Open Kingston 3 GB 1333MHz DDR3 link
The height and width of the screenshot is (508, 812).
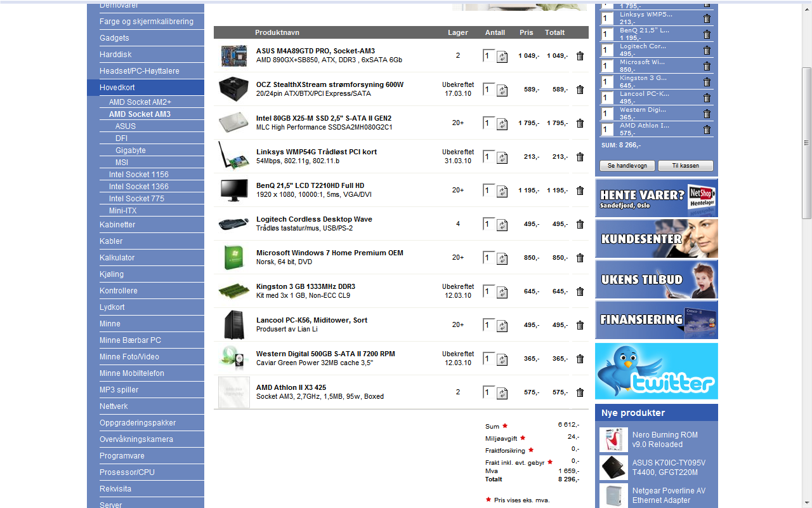(306, 286)
